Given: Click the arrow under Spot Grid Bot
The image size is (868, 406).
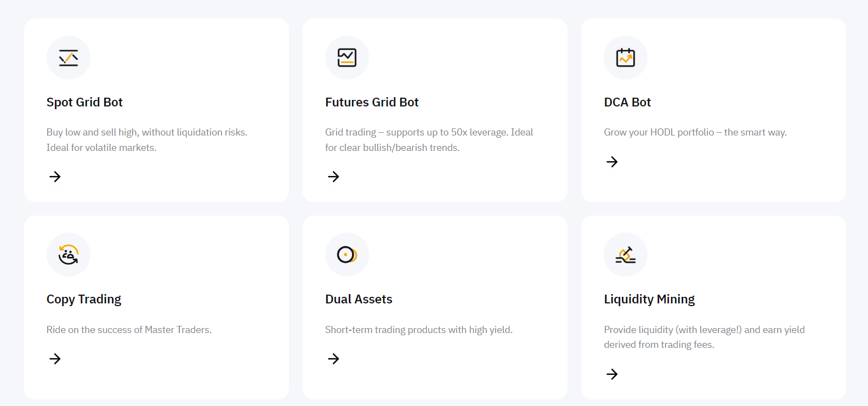Looking at the screenshot, I should tap(55, 177).
